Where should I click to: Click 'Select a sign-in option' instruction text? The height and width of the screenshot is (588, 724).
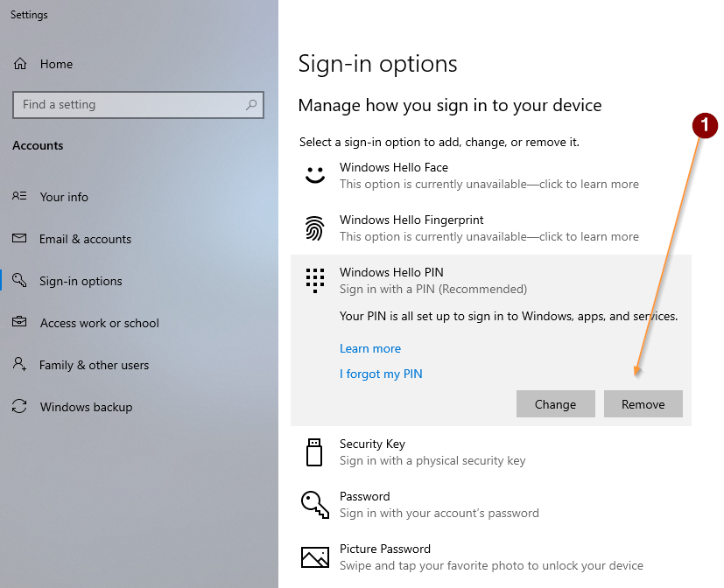click(439, 142)
